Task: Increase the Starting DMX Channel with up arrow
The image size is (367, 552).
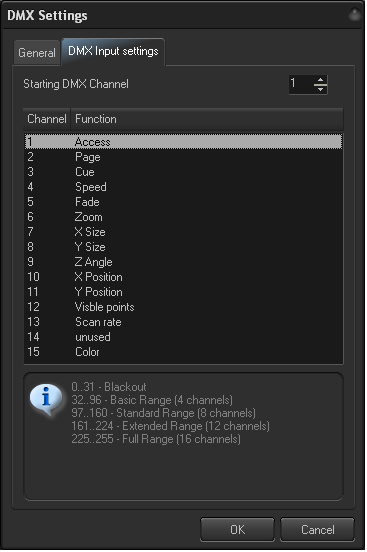Action: [x=320, y=80]
